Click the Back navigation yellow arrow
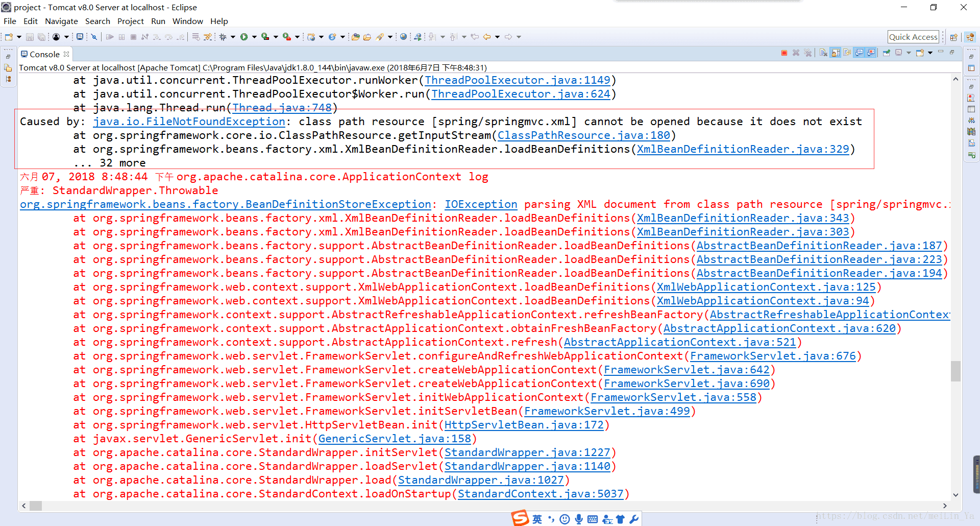The image size is (980, 526). click(x=487, y=37)
